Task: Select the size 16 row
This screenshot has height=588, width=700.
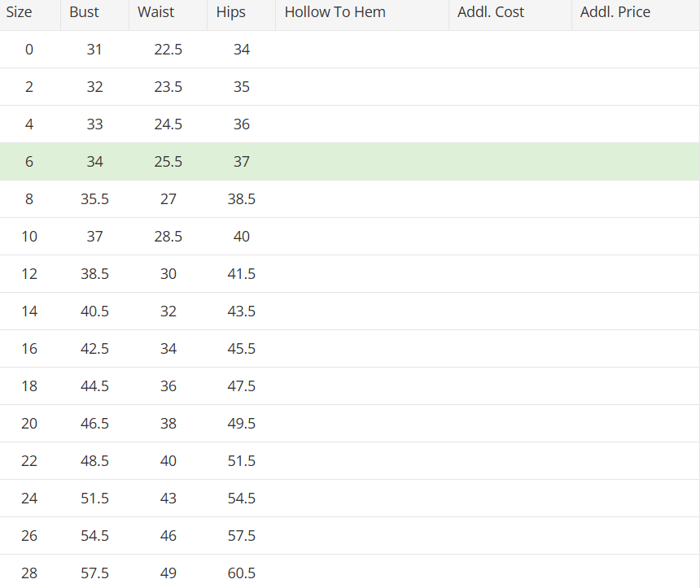Action: [350, 349]
